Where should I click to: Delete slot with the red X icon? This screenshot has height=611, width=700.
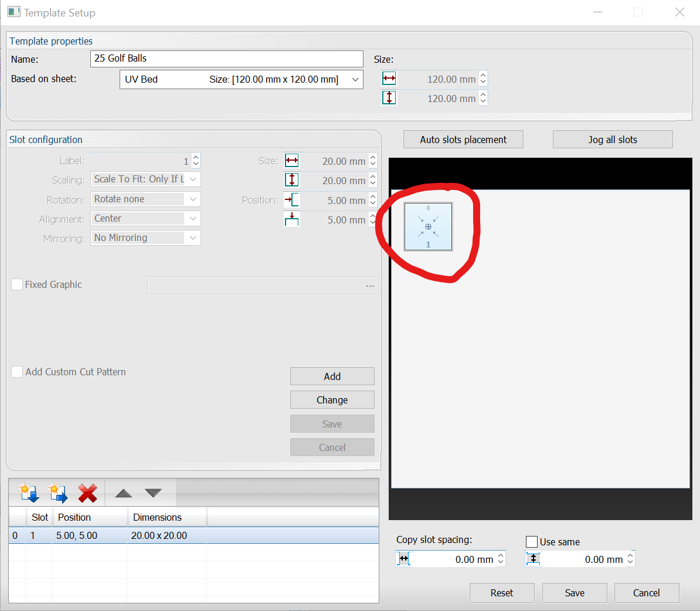click(87, 493)
